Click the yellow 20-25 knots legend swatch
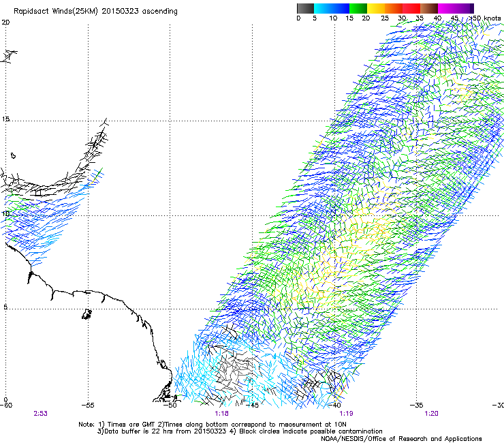 376,8
